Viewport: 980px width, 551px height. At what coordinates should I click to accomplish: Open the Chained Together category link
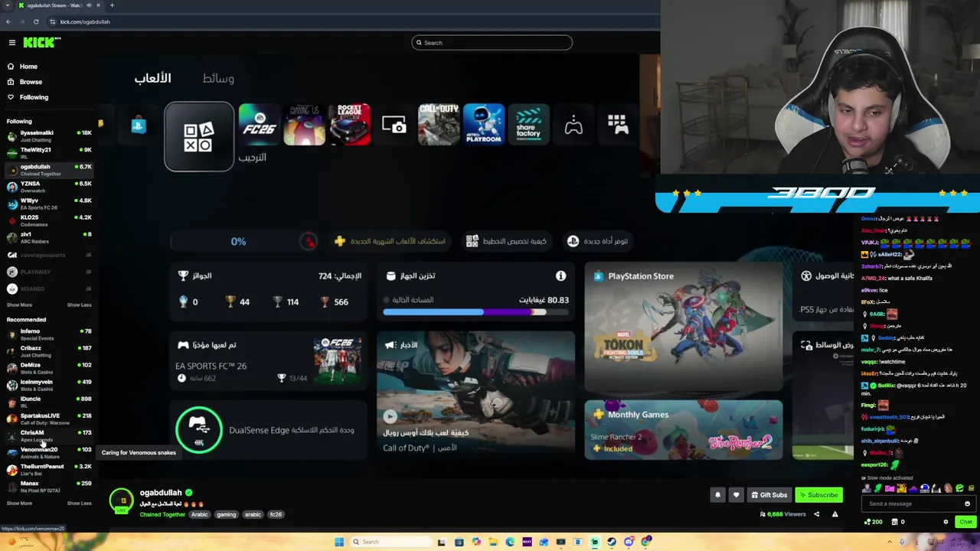point(162,514)
